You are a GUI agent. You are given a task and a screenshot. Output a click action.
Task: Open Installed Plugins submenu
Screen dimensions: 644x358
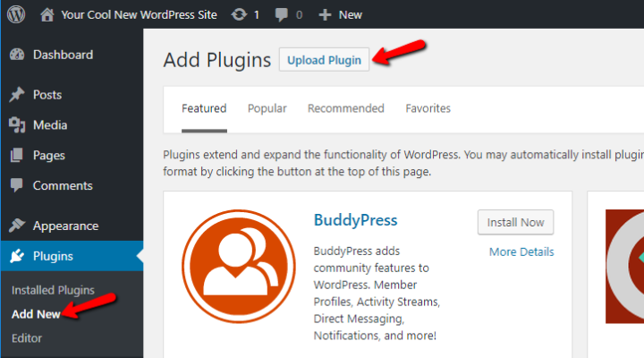pyautogui.click(x=53, y=290)
